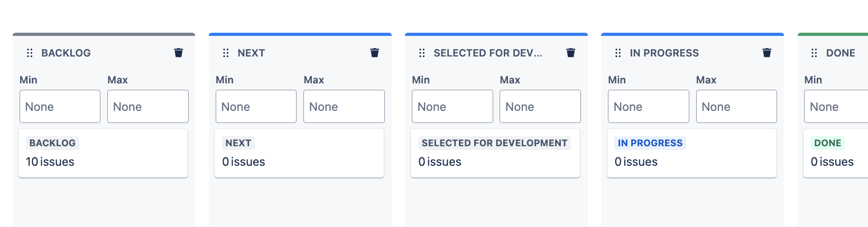
Task: Select the IN PROGRESS status card
Action: tap(692, 153)
